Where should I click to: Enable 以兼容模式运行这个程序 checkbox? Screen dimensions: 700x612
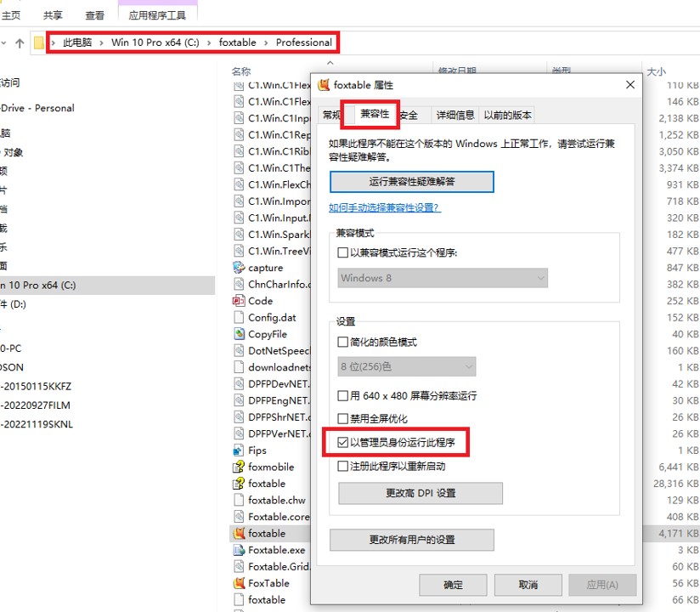pyautogui.click(x=343, y=252)
